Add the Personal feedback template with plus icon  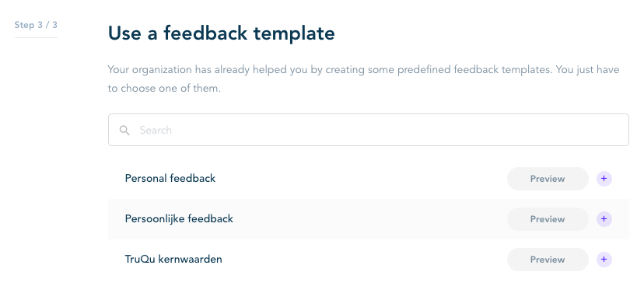pyautogui.click(x=604, y=179)
